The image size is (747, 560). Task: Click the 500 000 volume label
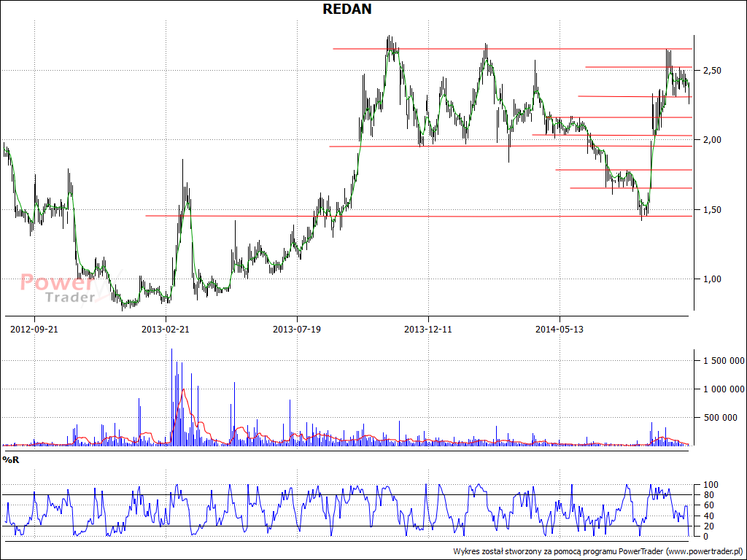tap(720, 418)
